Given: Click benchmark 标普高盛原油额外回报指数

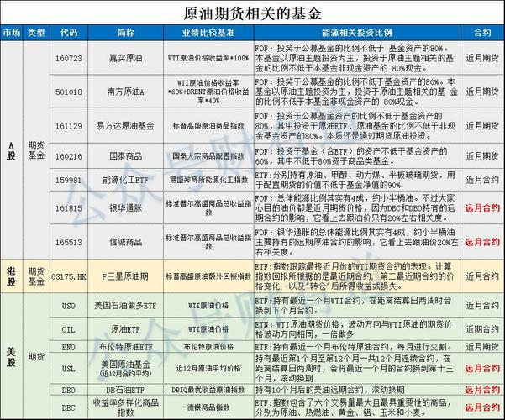Looking at the screenshot, I should point(208,276).
